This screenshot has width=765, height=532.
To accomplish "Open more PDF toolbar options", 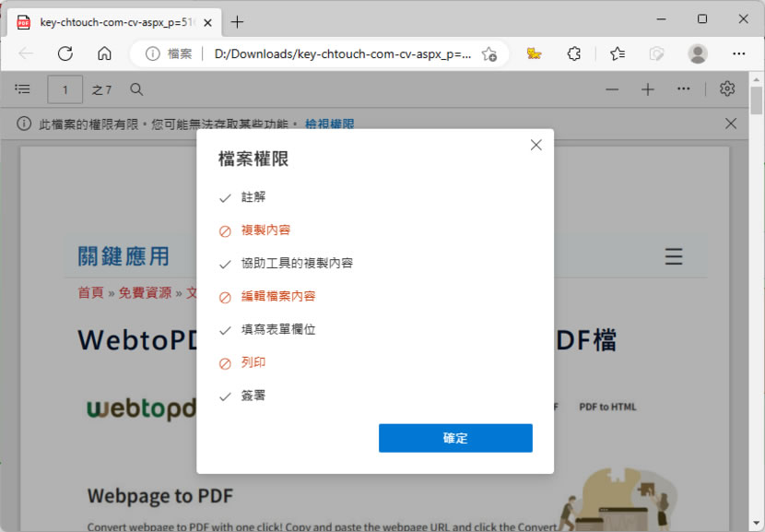I will pos(683,89).
